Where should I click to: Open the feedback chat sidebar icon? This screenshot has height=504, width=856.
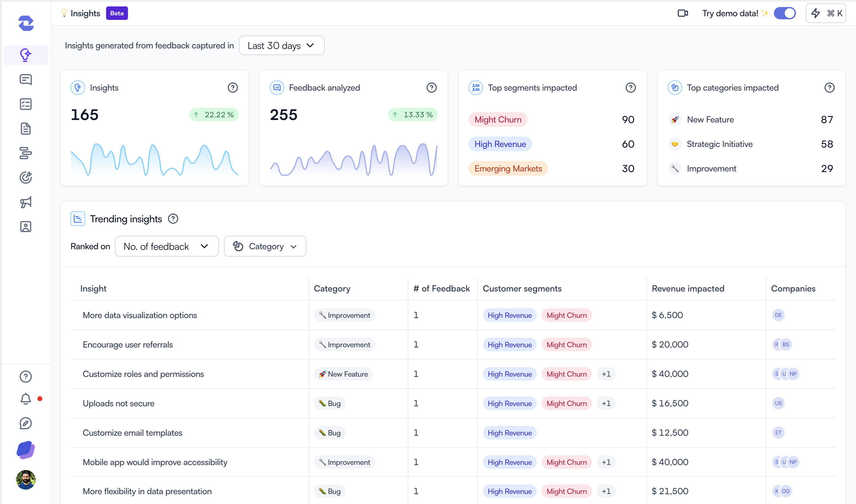tap(25, 80)
